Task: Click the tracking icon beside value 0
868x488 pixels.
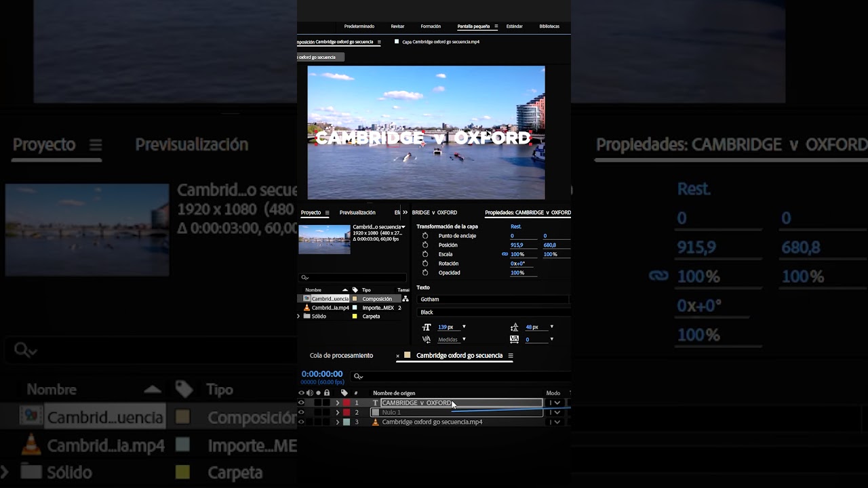Action: point(514,339)
